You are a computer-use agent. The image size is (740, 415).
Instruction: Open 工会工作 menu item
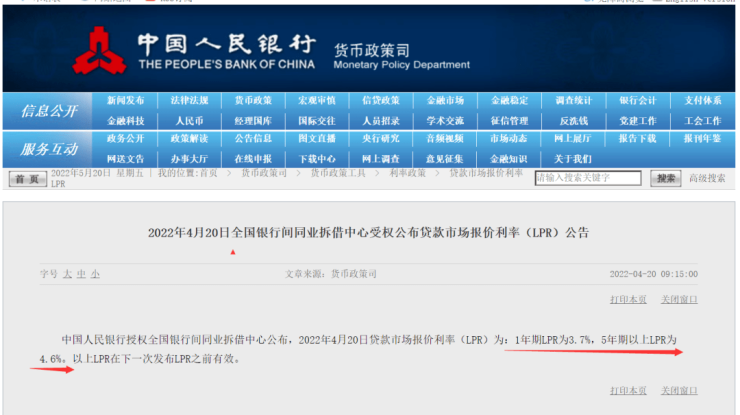point(703,121)
